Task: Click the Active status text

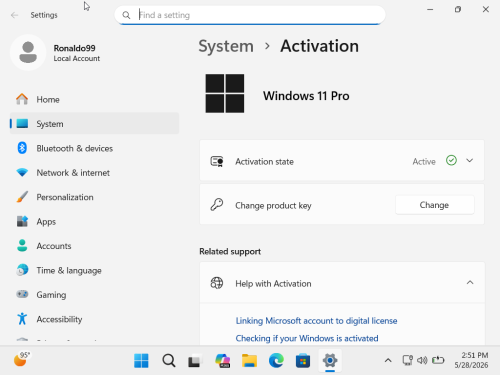Action: pyautogui.click(x=424, y=162)
